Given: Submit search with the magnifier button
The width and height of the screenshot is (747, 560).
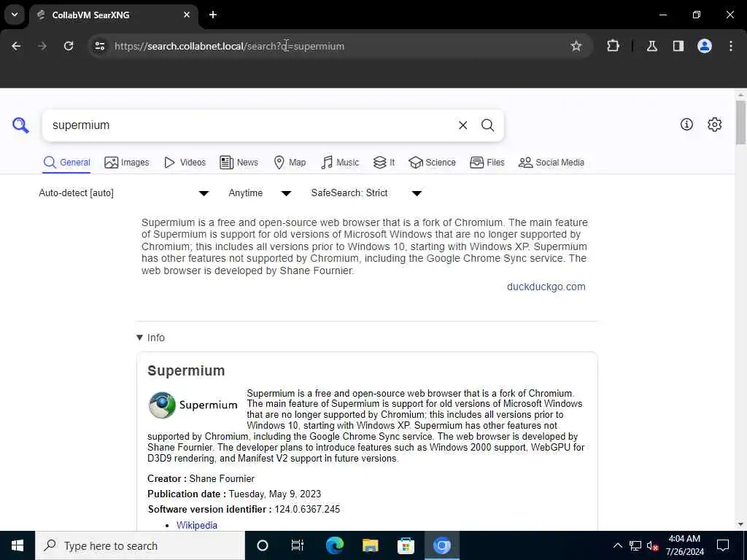Looking at the screenshot, I should 487,125.
